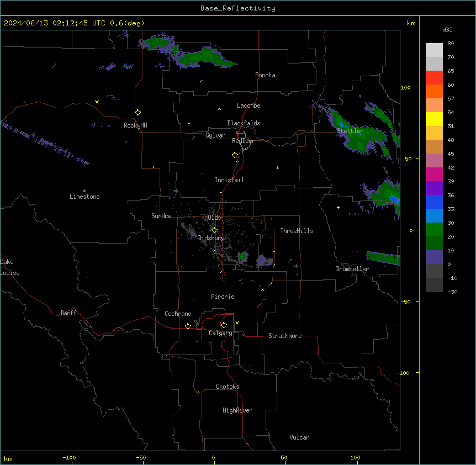
Task: Select the yellow diamond marker below Cochrane
Action: click(x=188, y=326)
